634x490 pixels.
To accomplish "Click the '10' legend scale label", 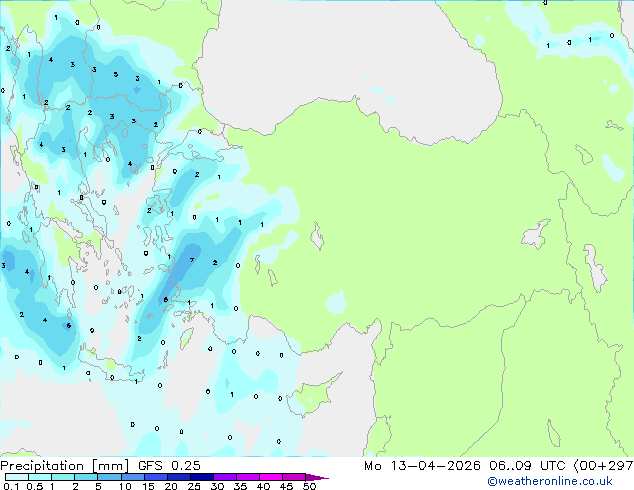I will 125,486.
